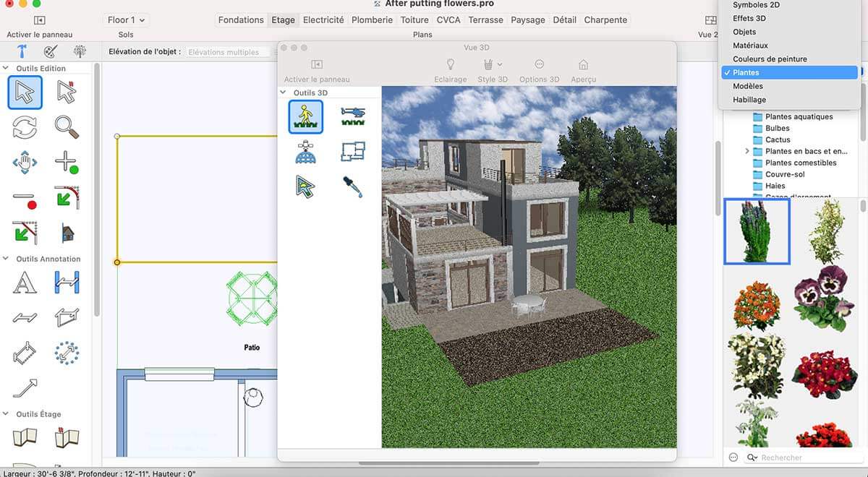Viewport: 868px width, 477px height.
Task: Collapse the Outils Étage section
Action: click(x=7, y=414)
